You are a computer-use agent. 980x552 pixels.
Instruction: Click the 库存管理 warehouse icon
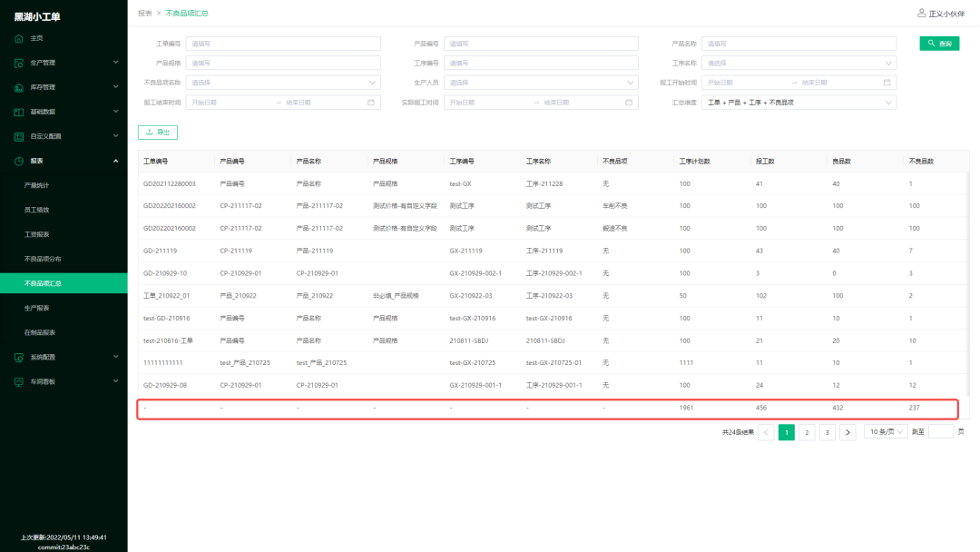pyautogui.click(x=19, y=87)
